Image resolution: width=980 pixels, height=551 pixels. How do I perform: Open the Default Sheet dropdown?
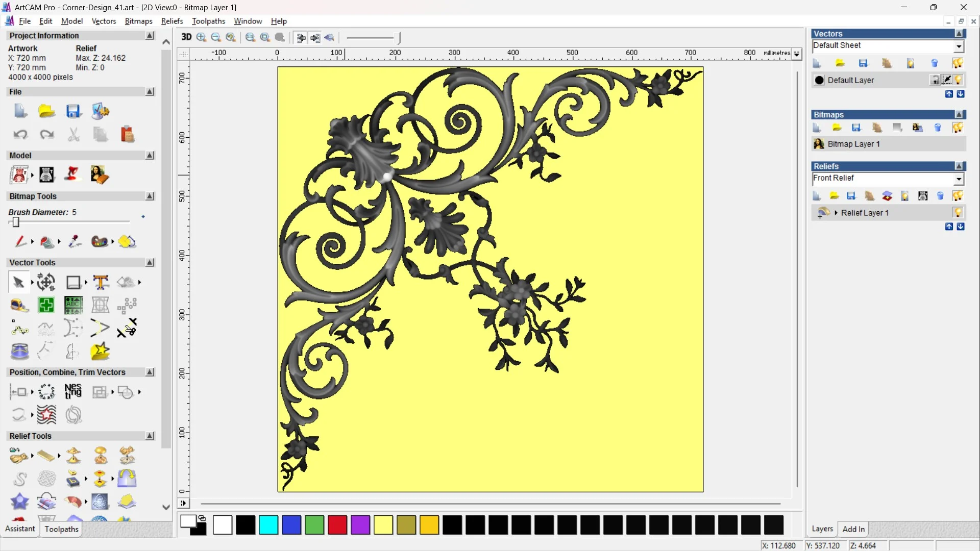tap(959, 46)
